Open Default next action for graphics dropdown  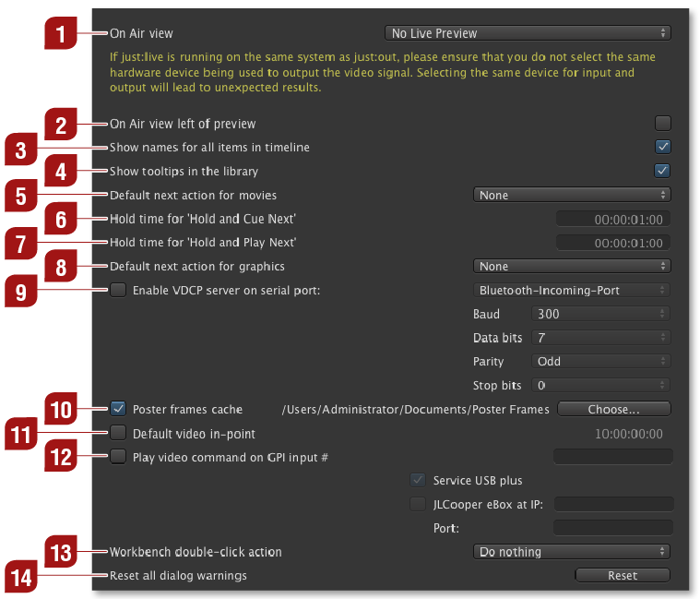click(572, 266)
